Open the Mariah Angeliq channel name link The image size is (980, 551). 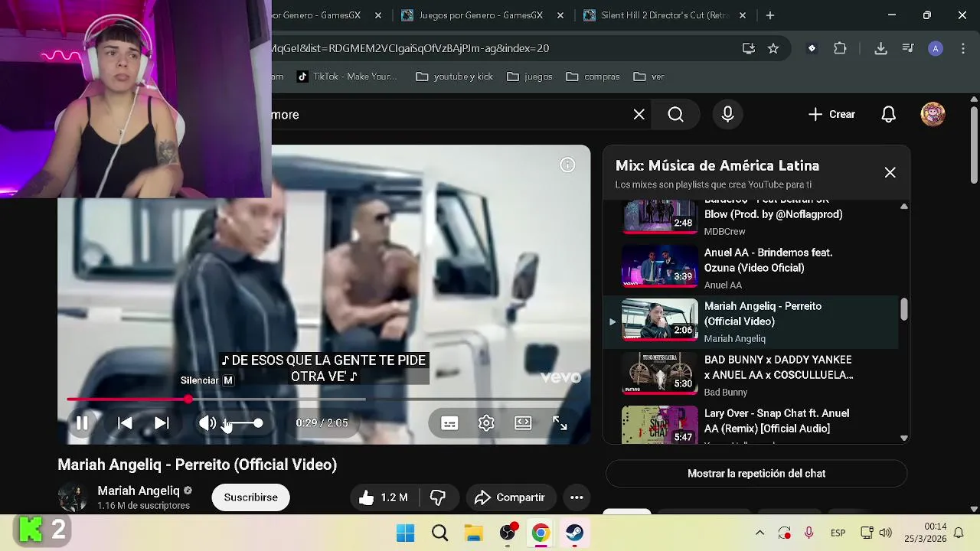coord(139,491)
